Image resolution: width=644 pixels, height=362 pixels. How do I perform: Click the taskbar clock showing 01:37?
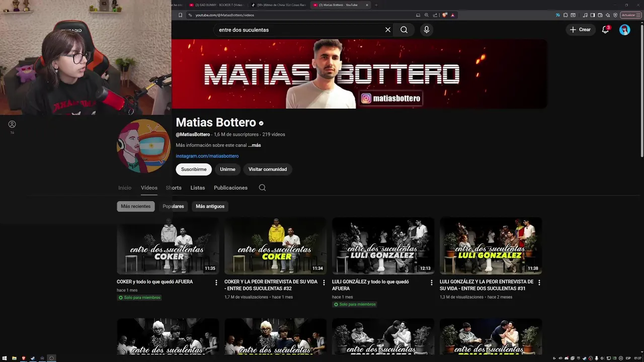click(x=638, y=358)
